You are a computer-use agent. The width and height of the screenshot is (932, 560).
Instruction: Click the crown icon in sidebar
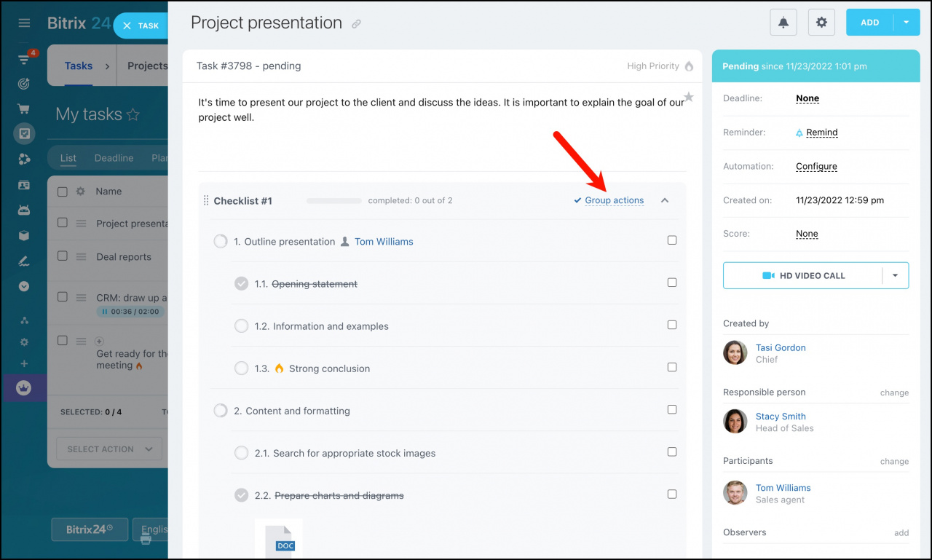point(24,388)
